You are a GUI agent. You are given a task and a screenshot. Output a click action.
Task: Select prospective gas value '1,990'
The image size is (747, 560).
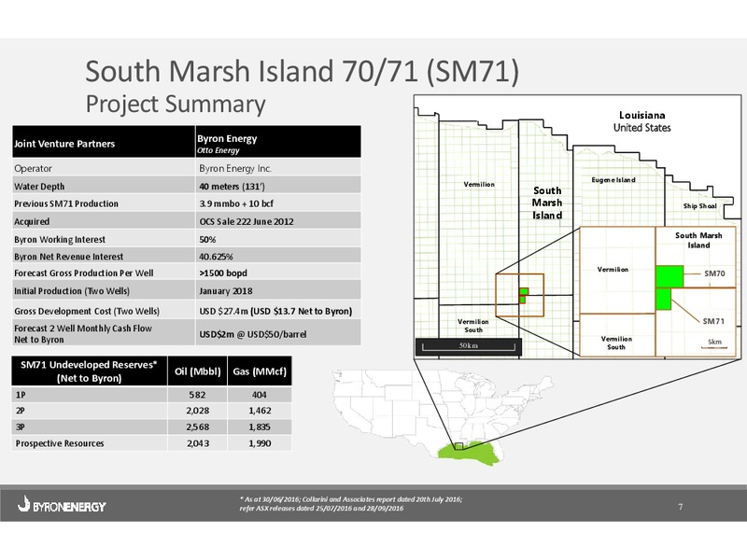260,443
